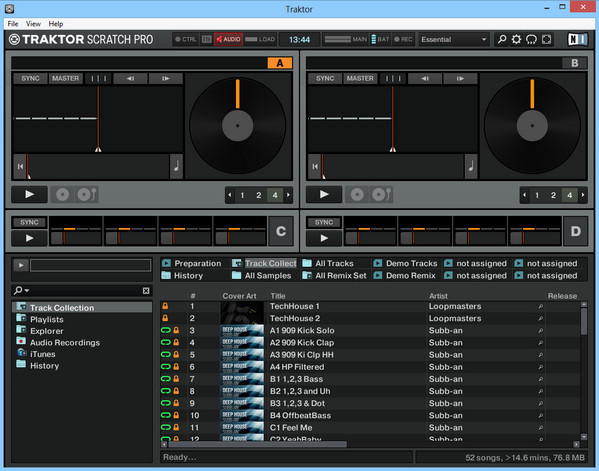Skip to track start on Deck B
The width and height of the screenshot is (599, 471).
point(315,166)
